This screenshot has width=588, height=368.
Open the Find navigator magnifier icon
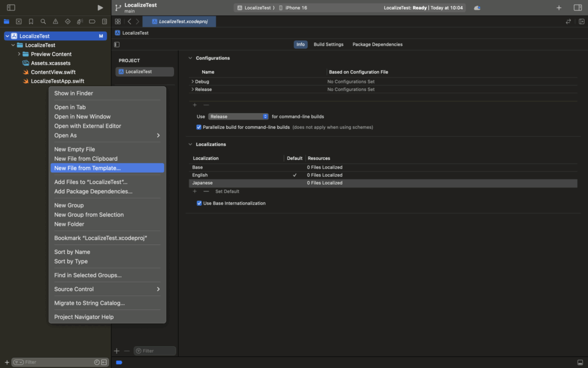(43, 21)
